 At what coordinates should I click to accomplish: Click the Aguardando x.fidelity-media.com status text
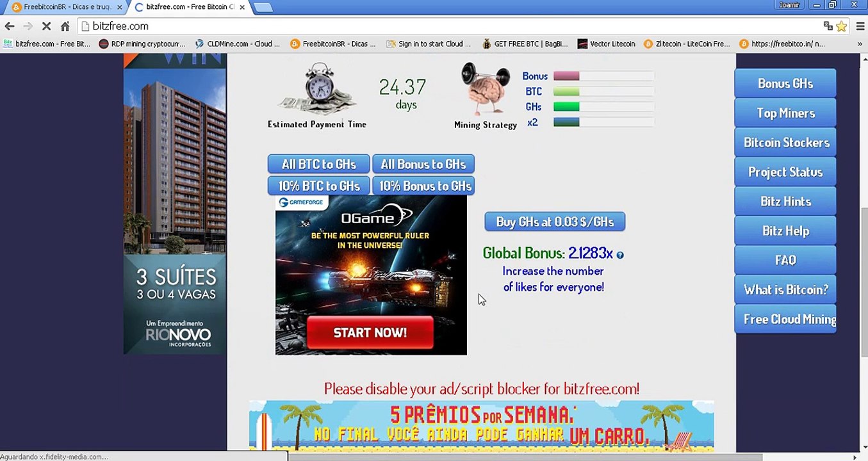pyautogui.click(x=55, y=457)
